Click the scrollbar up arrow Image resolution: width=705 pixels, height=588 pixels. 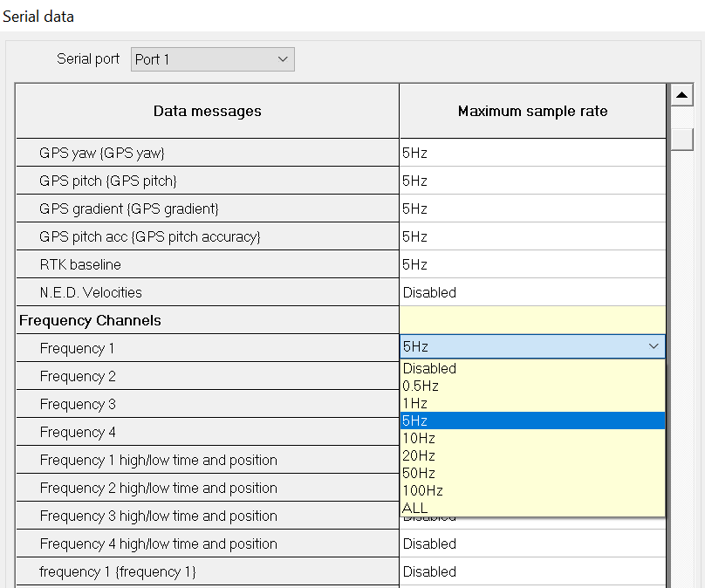(681, 95)
